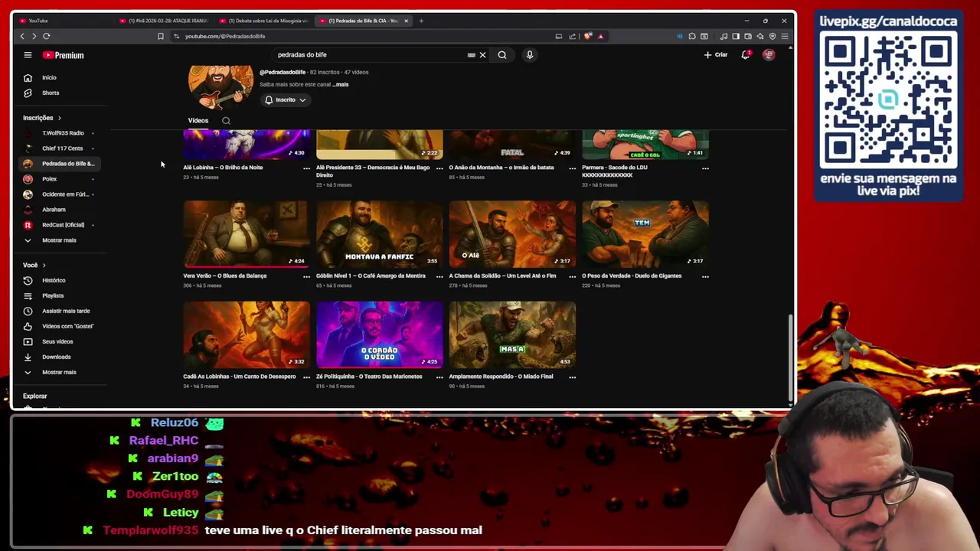Play Cadê As Lobinhas video thumbnail

(247, 335)
